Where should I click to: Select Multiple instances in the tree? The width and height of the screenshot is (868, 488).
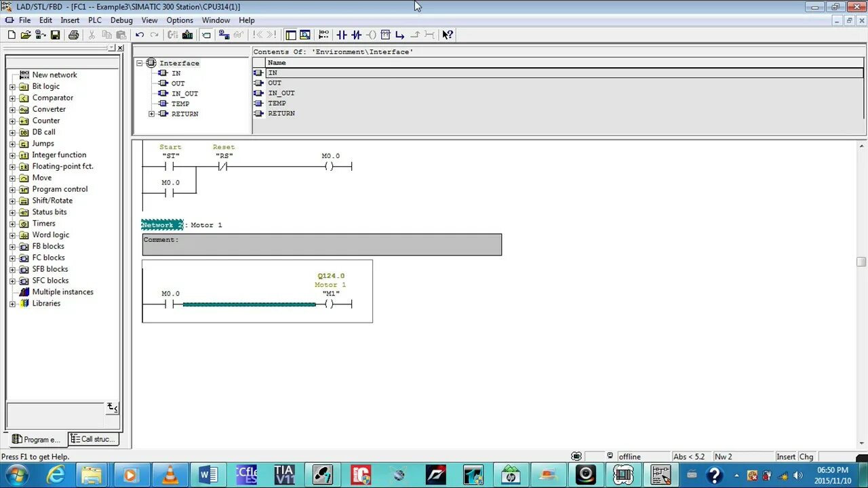63,292
